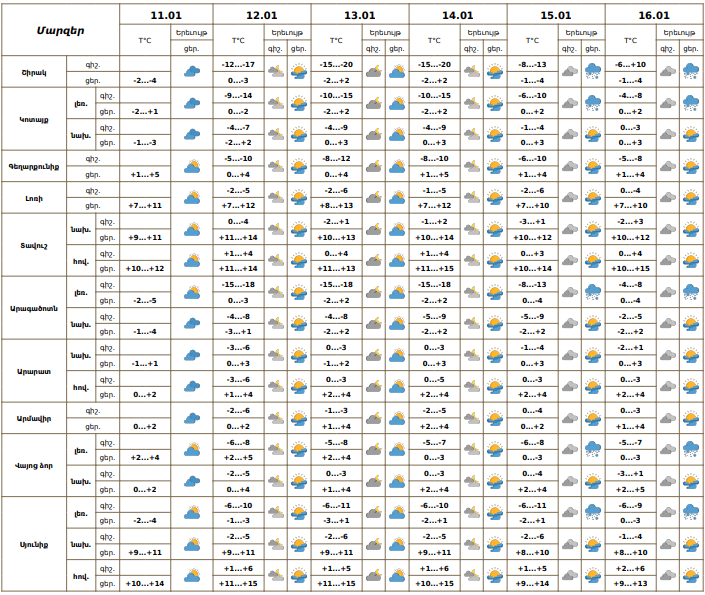This screenshot has width=705, height=595.
Task: Click the Շիրակ region name
Action: 34,72
